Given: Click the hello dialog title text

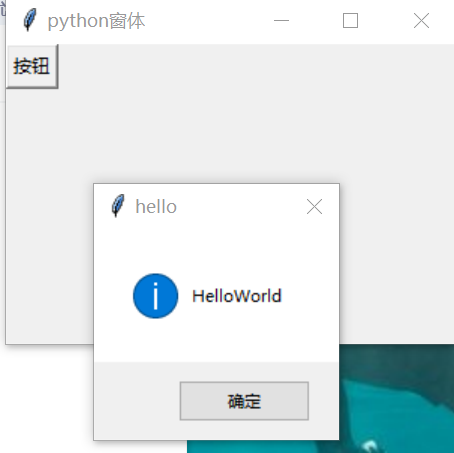Looking at the screenshot, I should coord(156,207).
